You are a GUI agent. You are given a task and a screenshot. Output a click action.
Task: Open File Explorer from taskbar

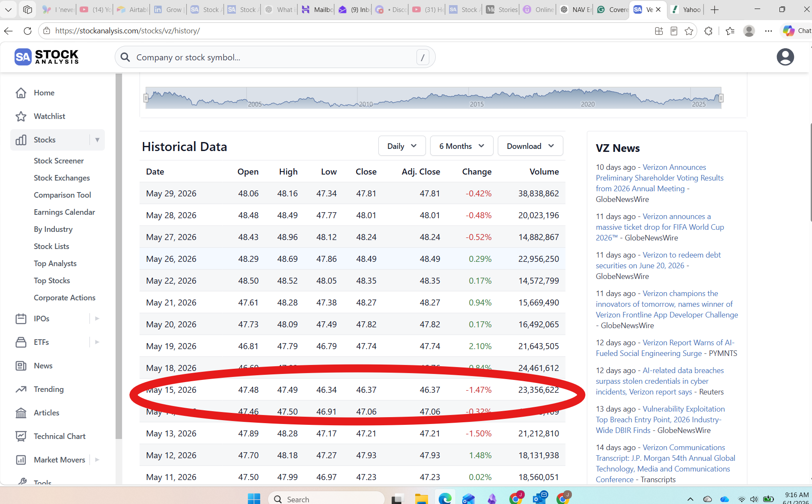click(x=421, y=498)
